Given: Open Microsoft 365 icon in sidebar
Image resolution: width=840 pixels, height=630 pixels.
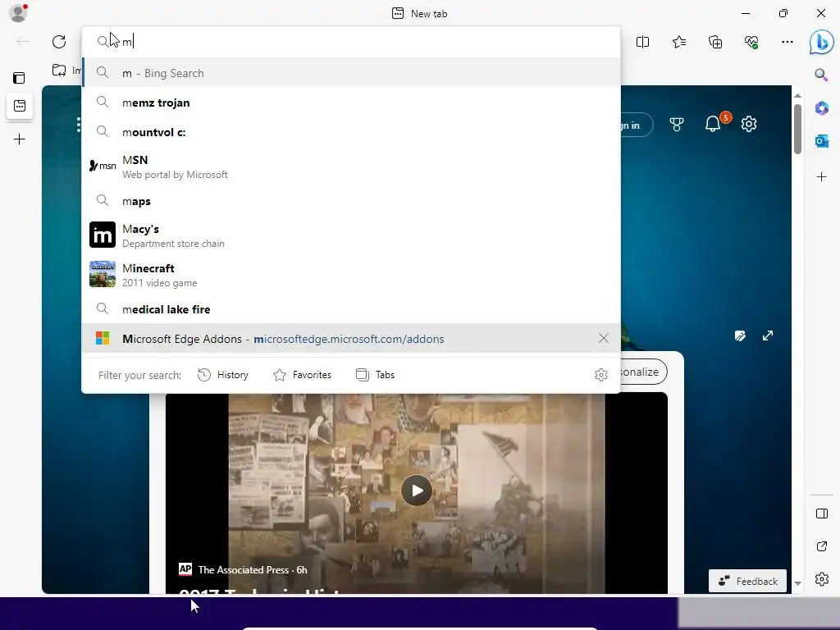Looking at the screenshot, I should click(821, 107).
